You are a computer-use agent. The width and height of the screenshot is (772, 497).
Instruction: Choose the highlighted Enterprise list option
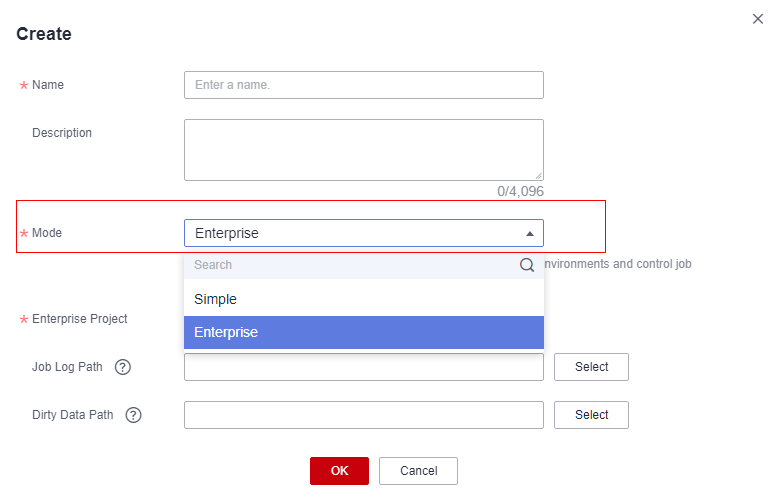point(364,332)
